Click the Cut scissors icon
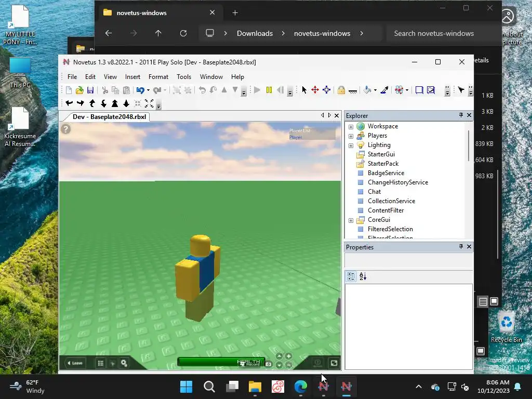This screenshot has width=532, height=399. pyautogui.click(x=105, y=90)
